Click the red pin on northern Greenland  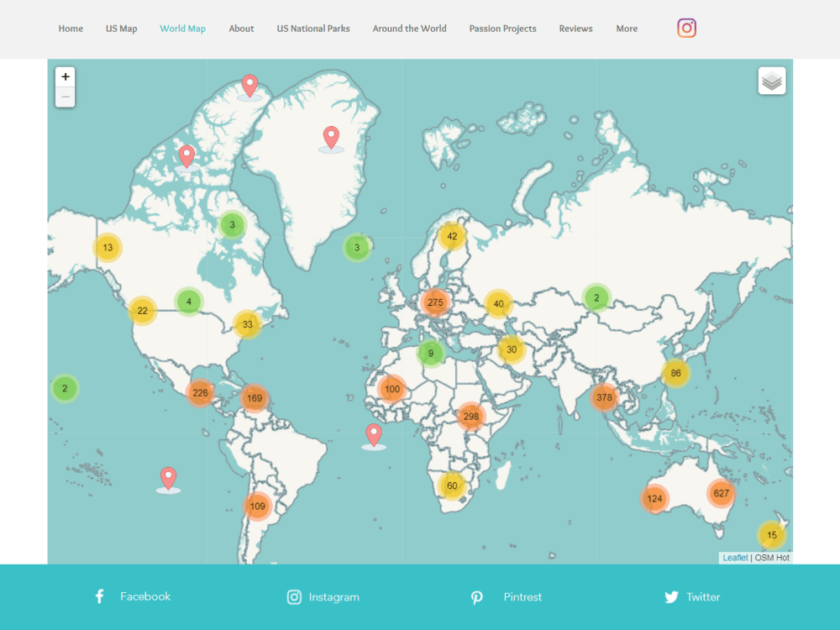[249, 86]
